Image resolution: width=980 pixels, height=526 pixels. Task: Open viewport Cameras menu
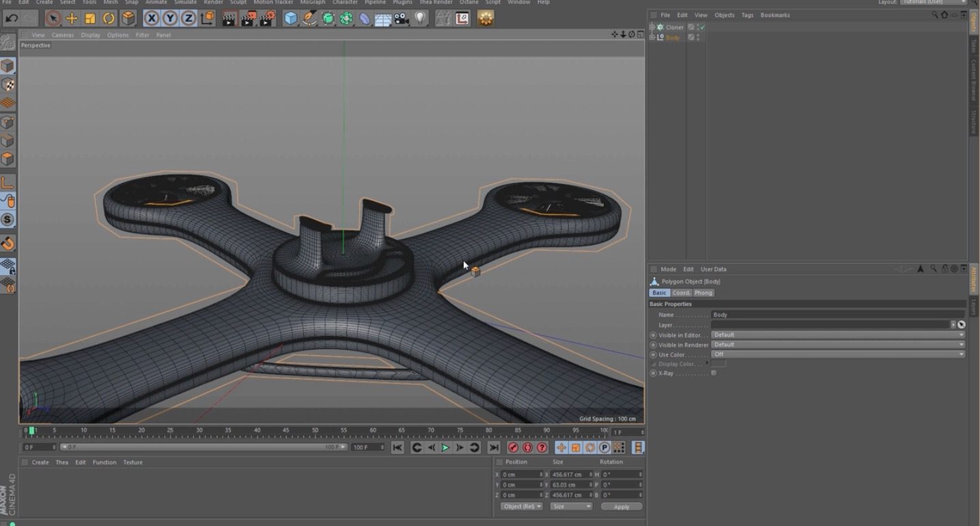(63, 35)
